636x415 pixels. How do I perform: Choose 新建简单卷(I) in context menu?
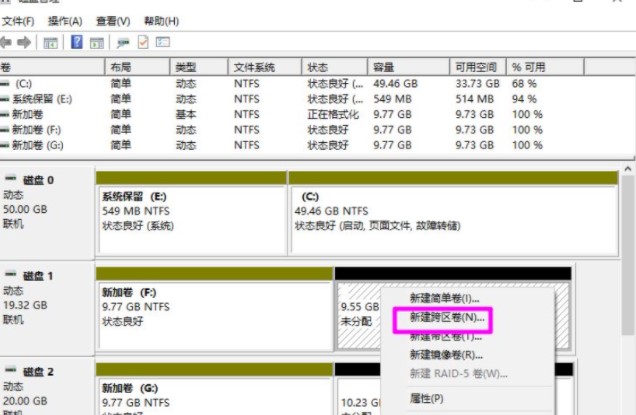[x=444, y=299]
